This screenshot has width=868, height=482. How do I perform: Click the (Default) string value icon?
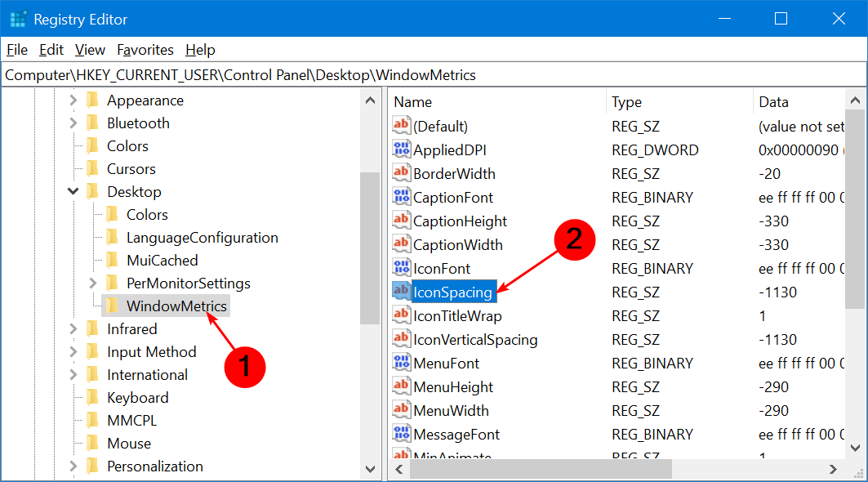tap(402, 126)
